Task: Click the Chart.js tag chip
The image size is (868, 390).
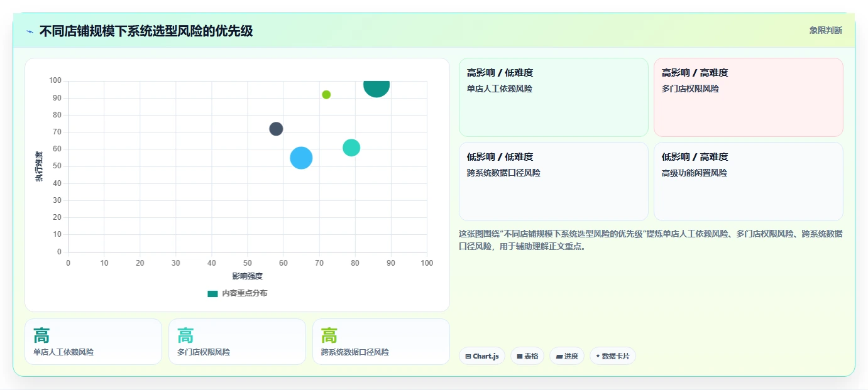Action: 482,356
